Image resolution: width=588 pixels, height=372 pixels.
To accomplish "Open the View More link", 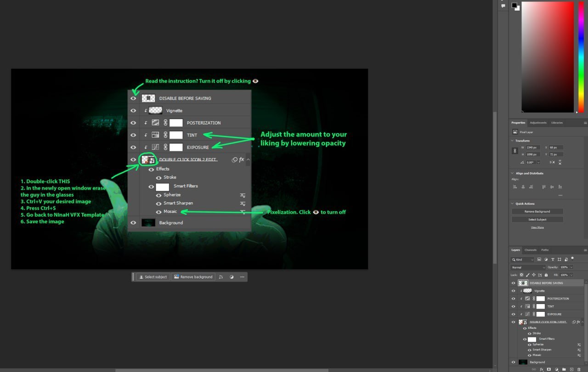I will point(537,227).
